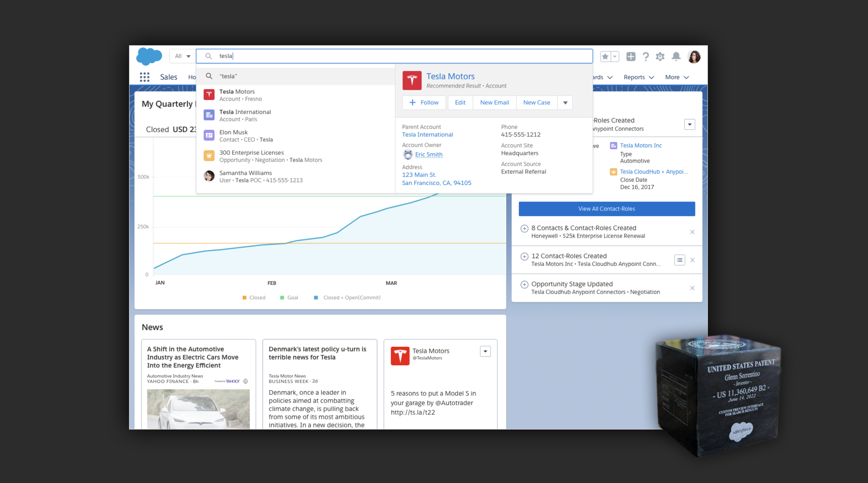The height and width of the screenshot is (483, 868).
Task: Open the Tesla International parent account link
Action: point(427,134)
